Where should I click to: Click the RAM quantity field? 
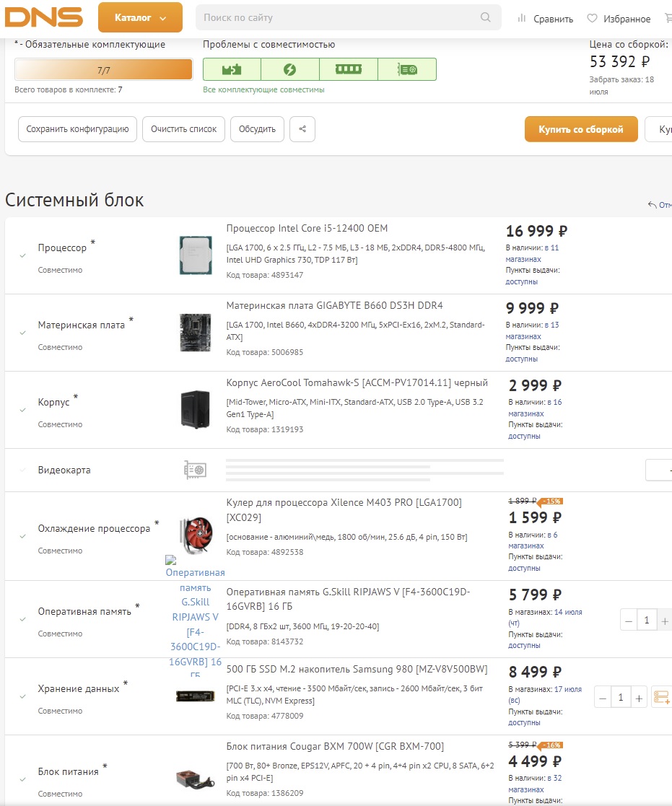click(647, 621)
